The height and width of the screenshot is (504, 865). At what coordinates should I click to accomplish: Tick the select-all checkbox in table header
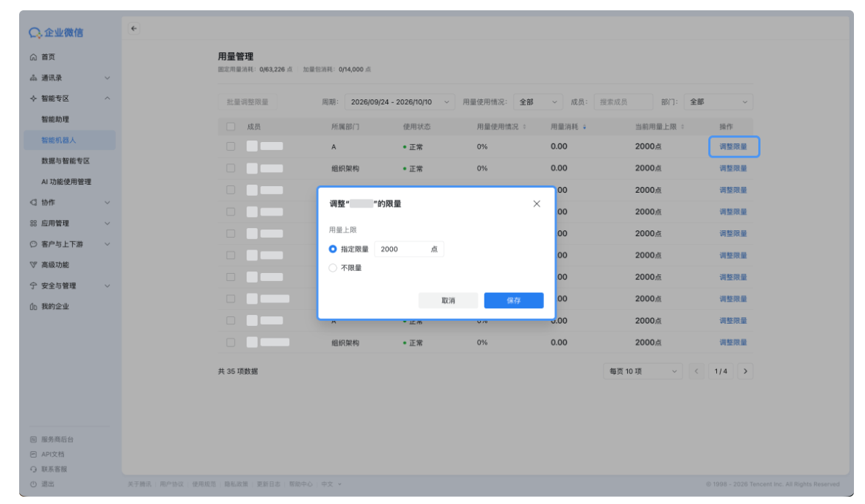(230, 127)
